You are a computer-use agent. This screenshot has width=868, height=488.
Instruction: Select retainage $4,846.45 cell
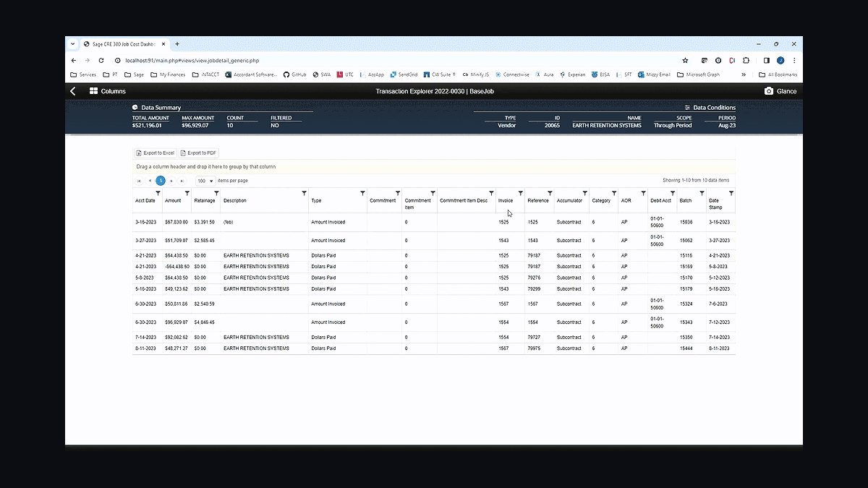[x=205, y=322]
